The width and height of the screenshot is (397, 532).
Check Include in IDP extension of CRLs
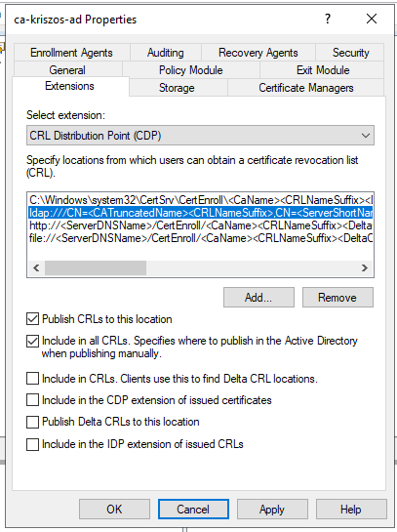click(32, 444)
